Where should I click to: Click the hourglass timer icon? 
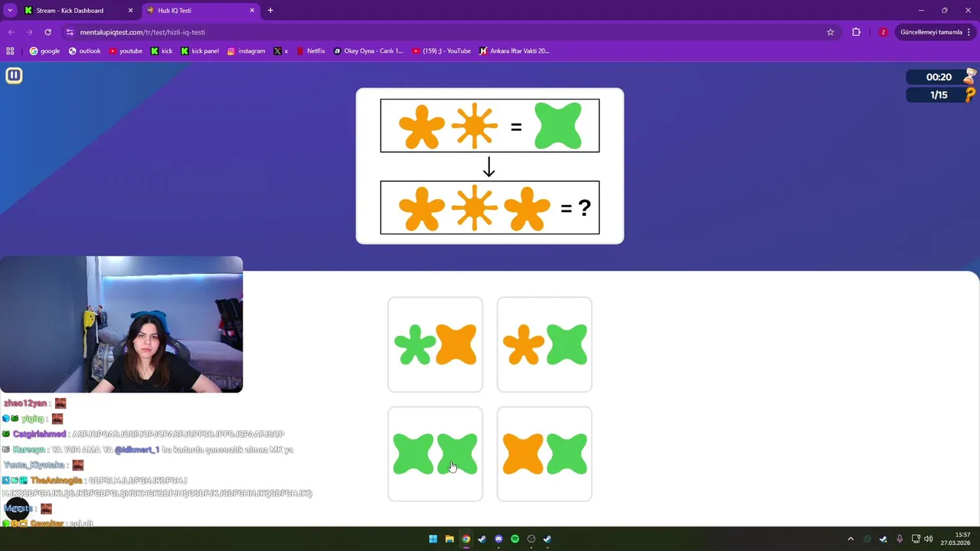[970, 77]
